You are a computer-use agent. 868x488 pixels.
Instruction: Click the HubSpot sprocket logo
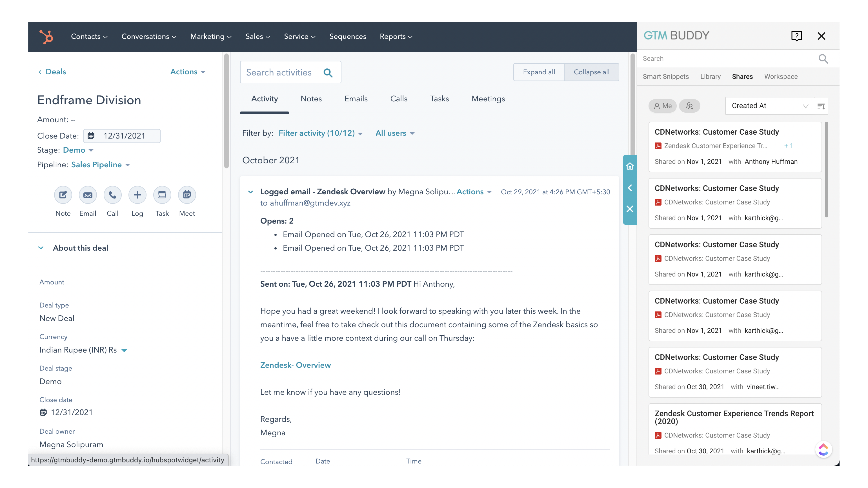[46, 36]
